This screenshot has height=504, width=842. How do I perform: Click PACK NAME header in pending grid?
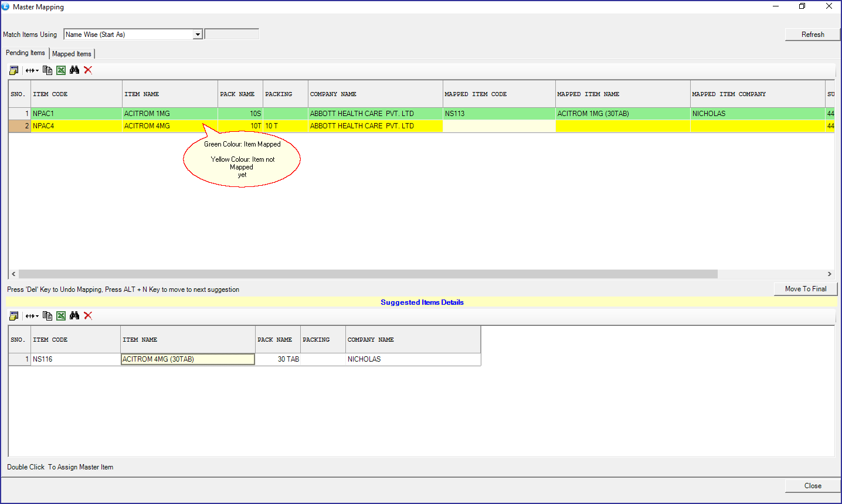pos(240,94)
